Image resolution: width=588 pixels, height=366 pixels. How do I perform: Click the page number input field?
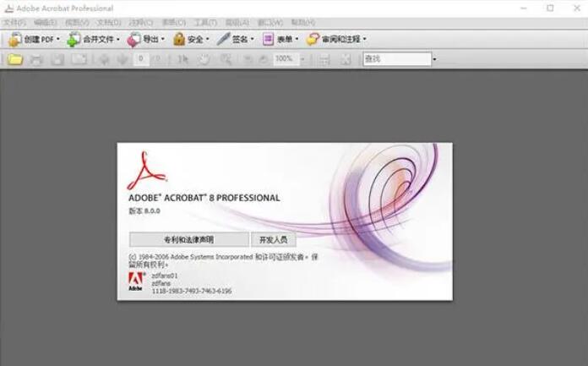tap(141, 59)
